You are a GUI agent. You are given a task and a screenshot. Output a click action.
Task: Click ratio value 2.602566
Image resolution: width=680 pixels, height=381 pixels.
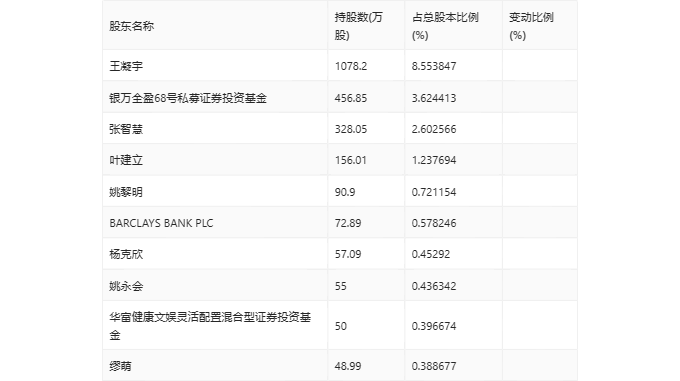(434, 129)
